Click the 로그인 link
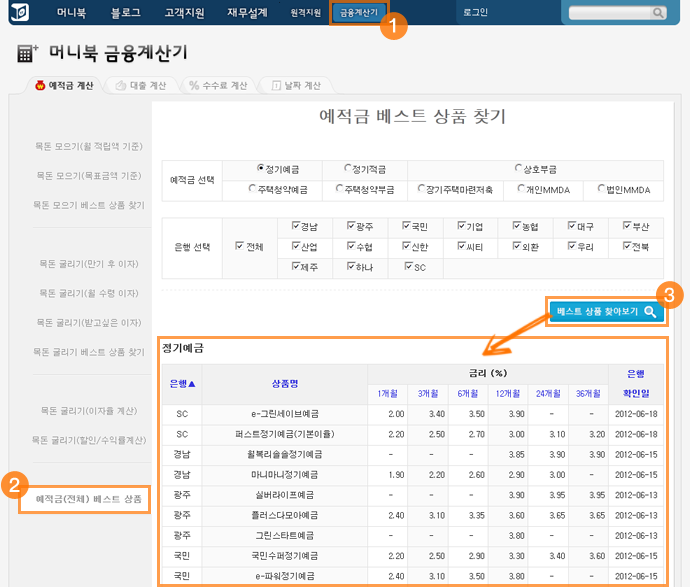This screenshot has width=690, height=587. pos(477,13)
